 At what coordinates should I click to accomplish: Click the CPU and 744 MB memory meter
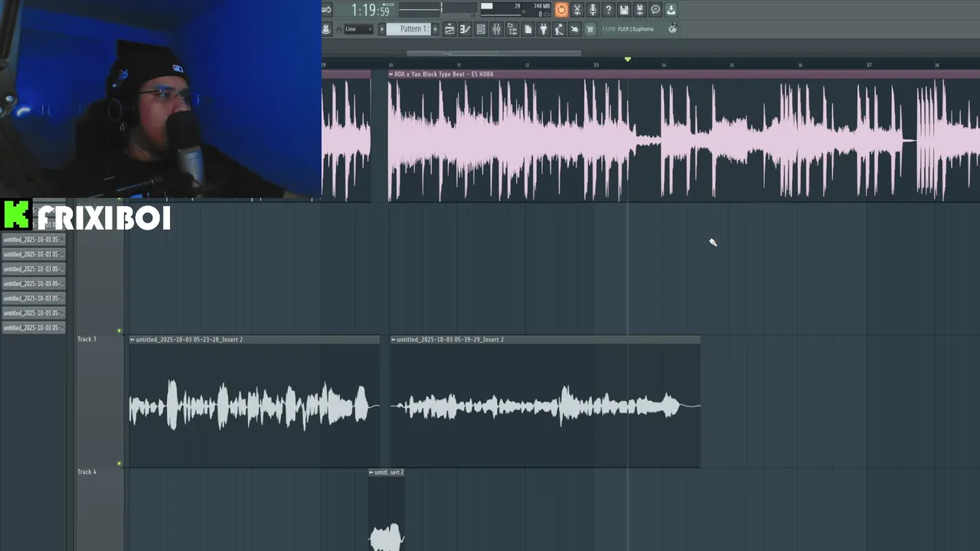515,9
